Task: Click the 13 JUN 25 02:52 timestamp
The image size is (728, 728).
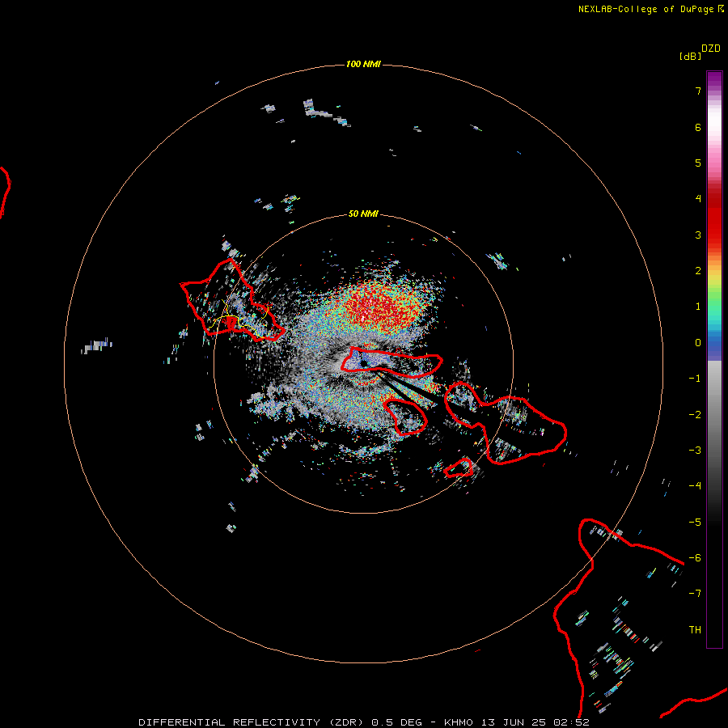Action: [535, 722]
